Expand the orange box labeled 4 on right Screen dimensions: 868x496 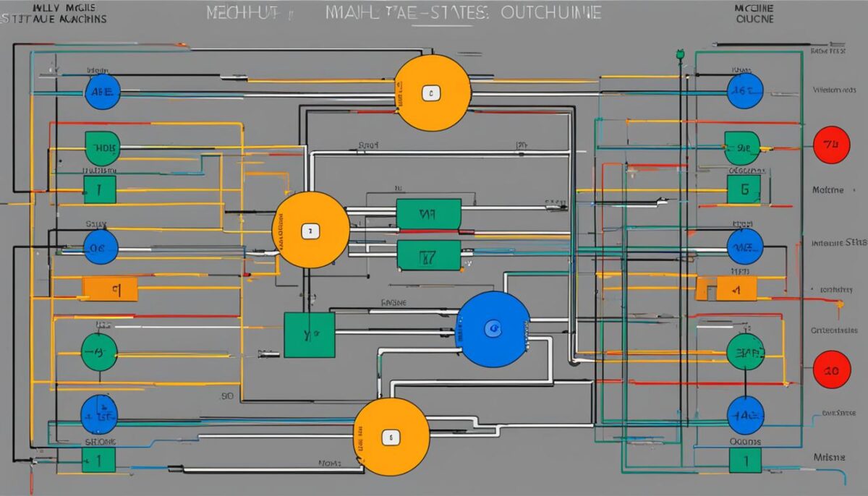pos(736,288)
